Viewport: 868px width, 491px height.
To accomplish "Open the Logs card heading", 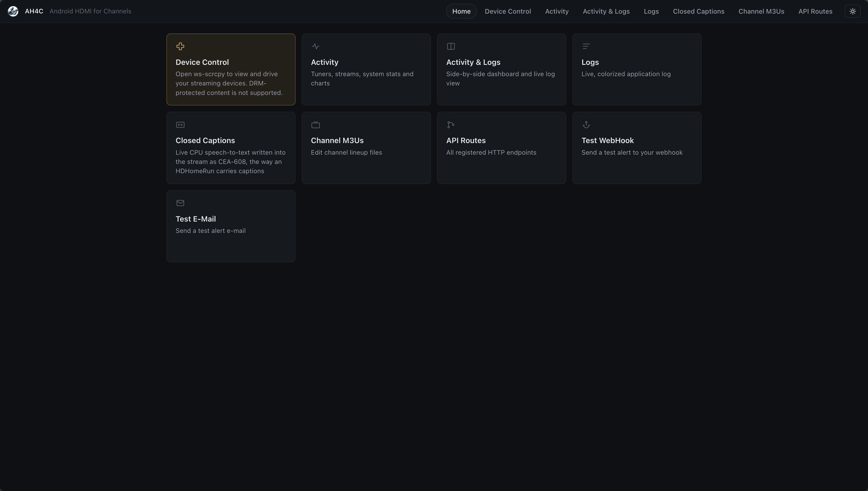I will (x=590, y=62).
